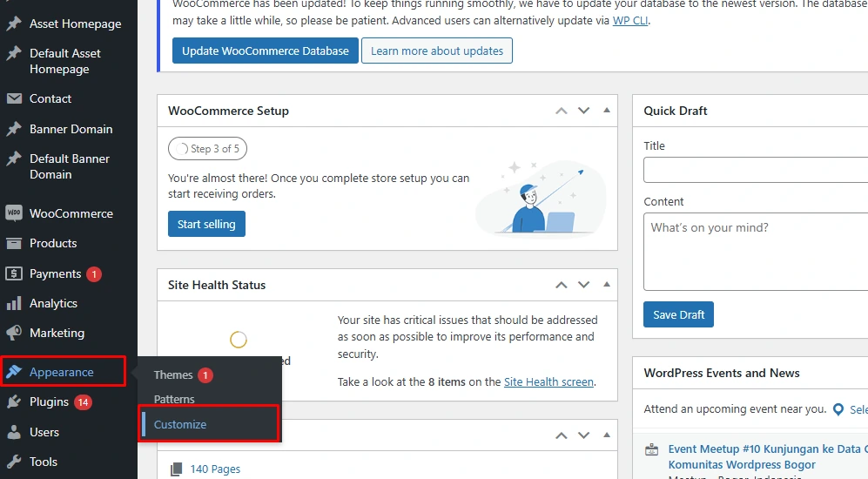Click the WooCommerce logo icon in sidebar

tap(14, 213)
